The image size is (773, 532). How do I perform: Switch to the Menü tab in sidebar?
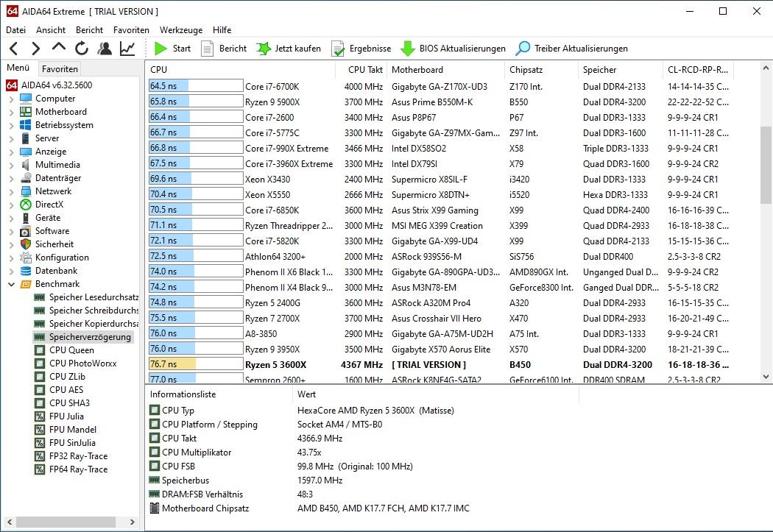tap(18, 68)
